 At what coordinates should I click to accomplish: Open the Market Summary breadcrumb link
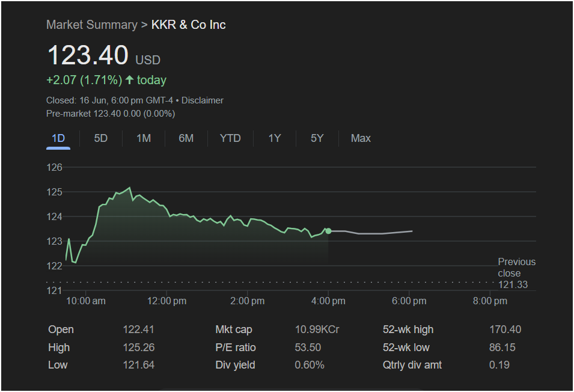pyautogui.click(x=92, y=25)
